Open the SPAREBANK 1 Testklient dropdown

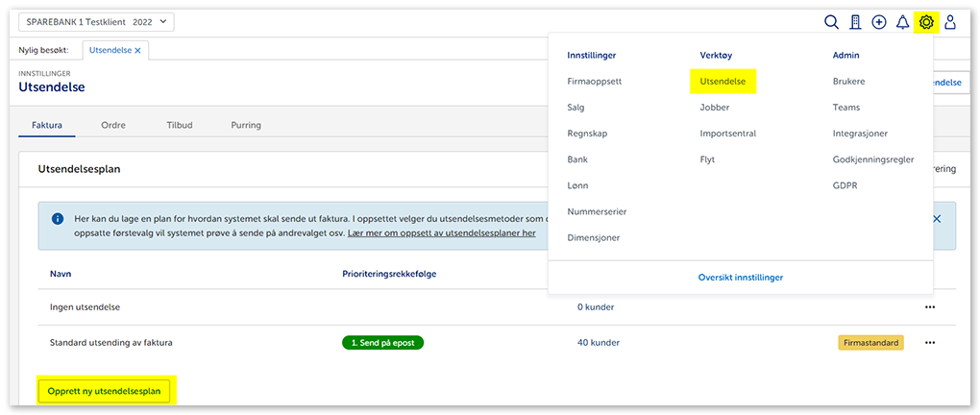pos(96,22)
